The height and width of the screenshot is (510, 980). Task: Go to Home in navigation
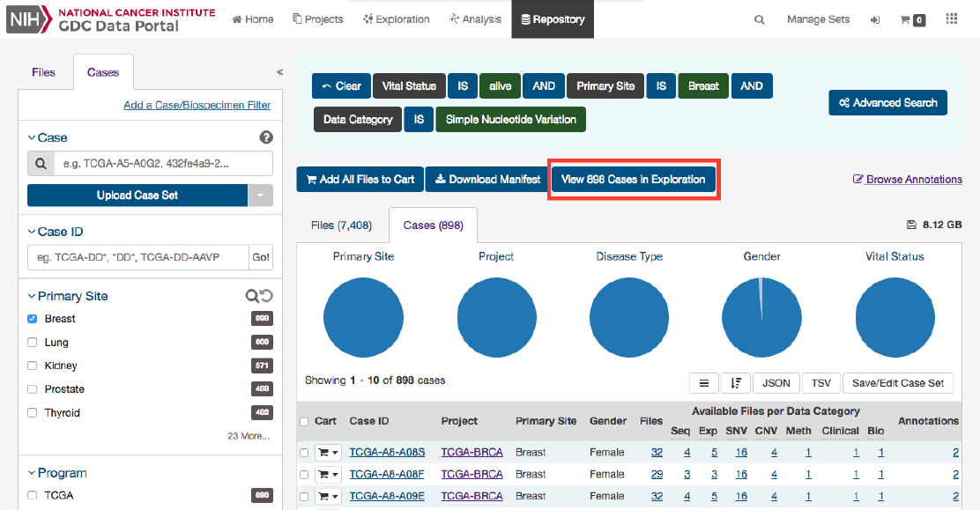pyautogui.click(x=253, y=19)
